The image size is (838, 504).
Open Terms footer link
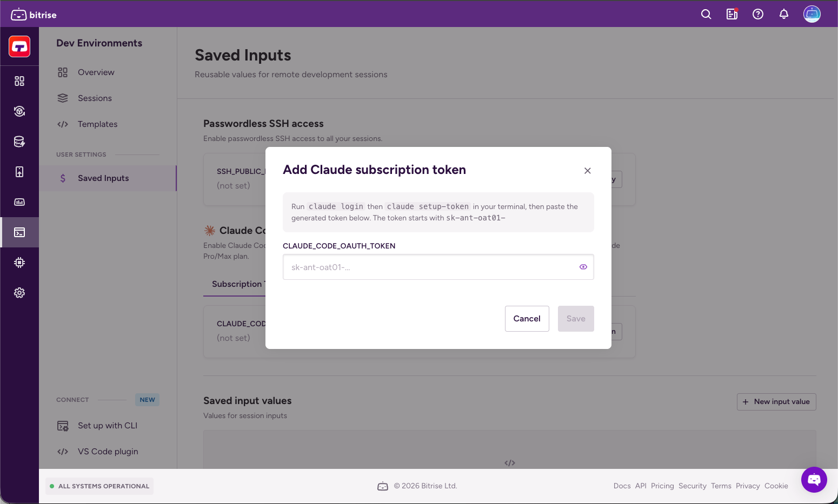[721, 486]
